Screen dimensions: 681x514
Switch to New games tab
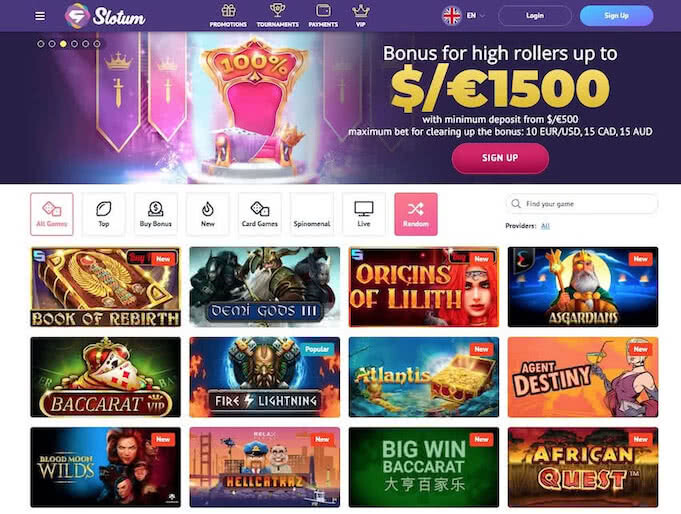click(208, 214)
